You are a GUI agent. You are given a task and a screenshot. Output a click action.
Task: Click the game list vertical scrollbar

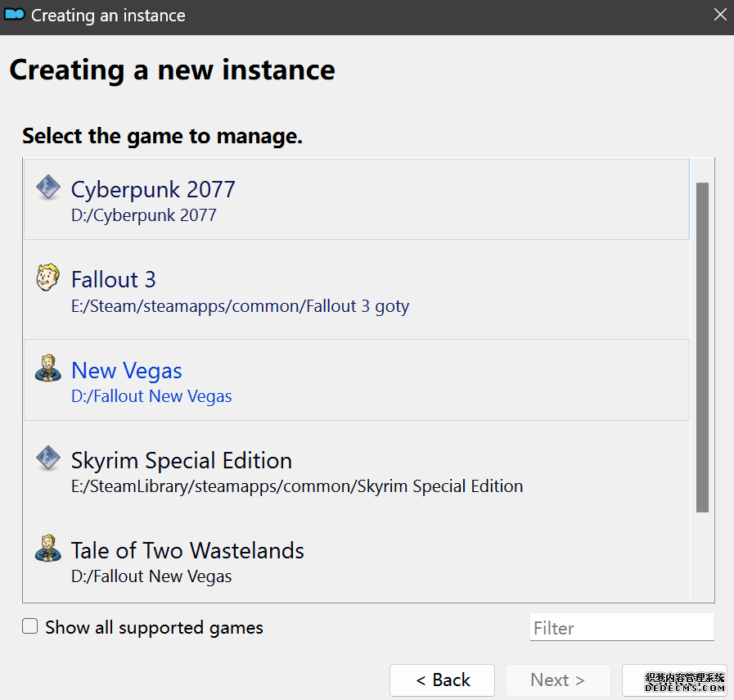click(x=702, y=347)
